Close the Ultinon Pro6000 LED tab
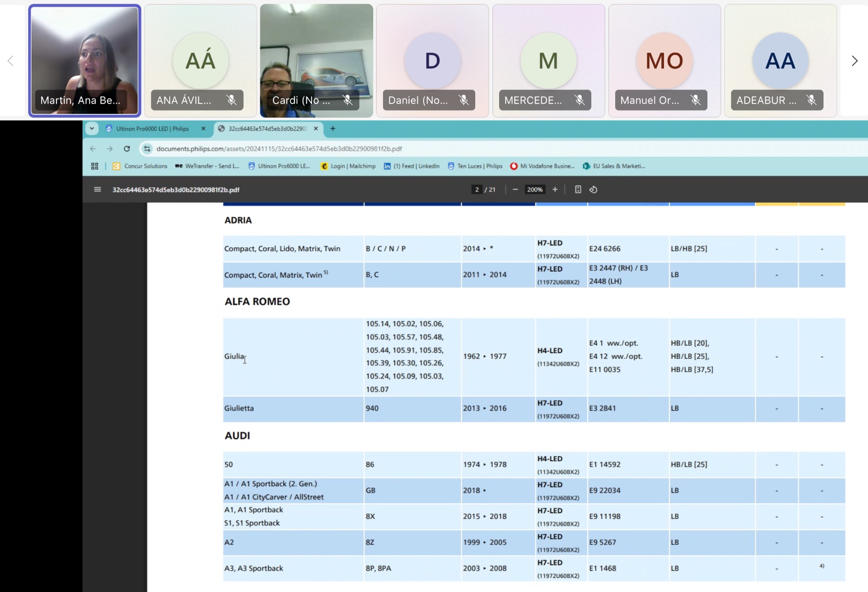Image resolution: width=868 pixels, height=592 pixels. coord(203,129)
